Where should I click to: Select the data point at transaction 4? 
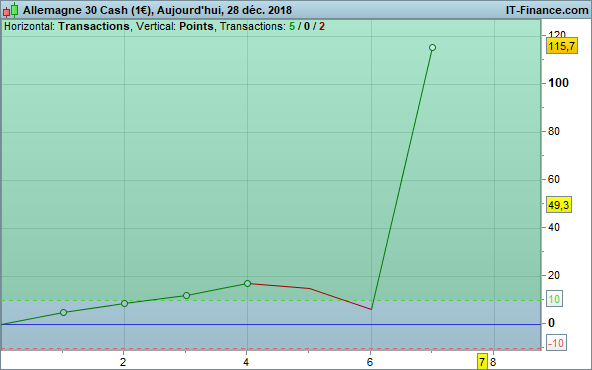click(247, 283)
